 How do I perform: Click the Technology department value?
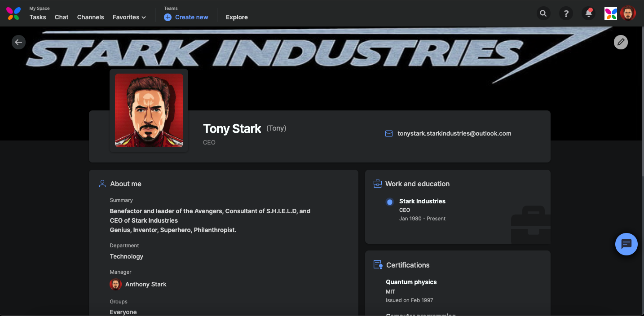point(127,256)
